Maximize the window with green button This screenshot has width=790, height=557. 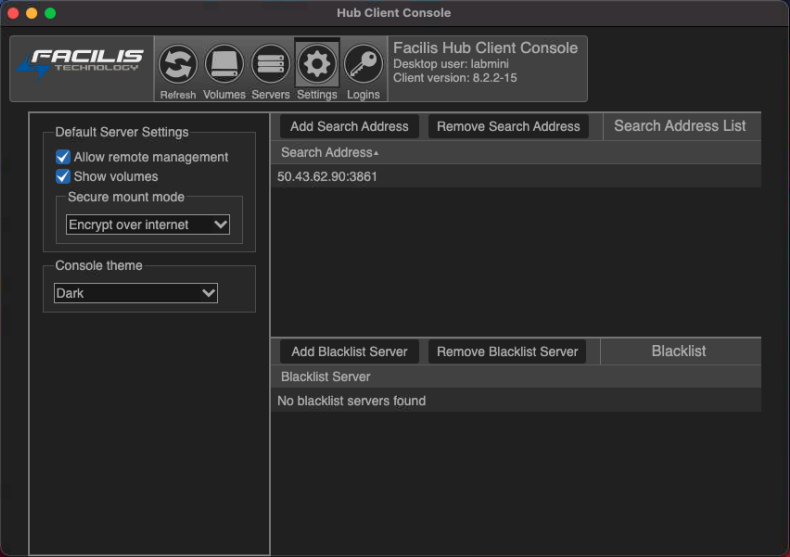point(50,13)
